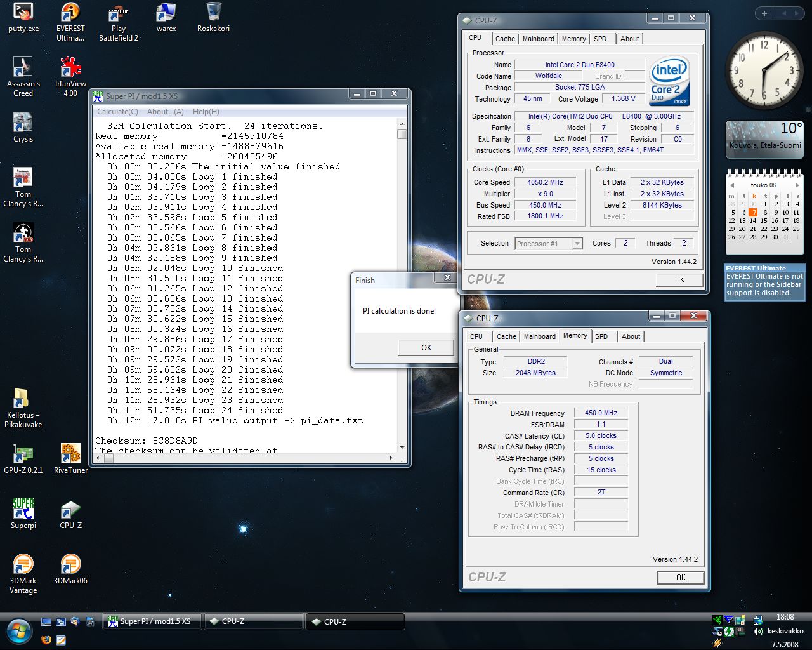This screenshot has height=650, width=812.
Task: Click the Firefox quick launch icon
Action: (x=46, y=640)
